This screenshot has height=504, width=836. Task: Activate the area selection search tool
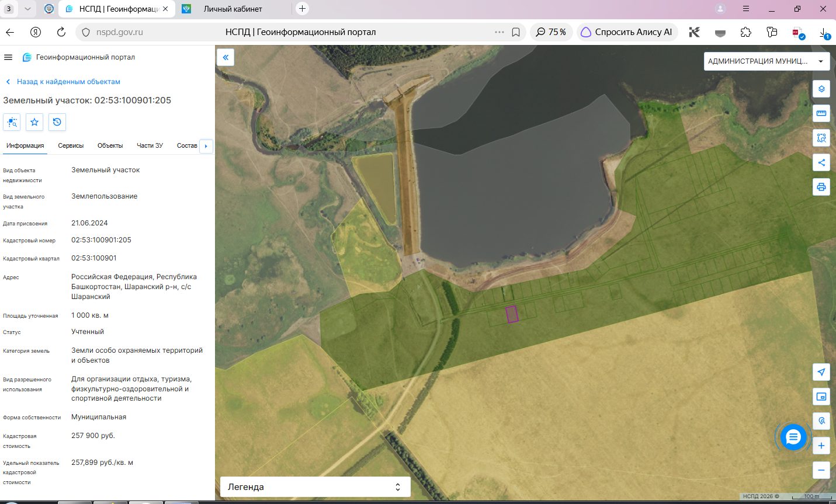pos(821,138)
